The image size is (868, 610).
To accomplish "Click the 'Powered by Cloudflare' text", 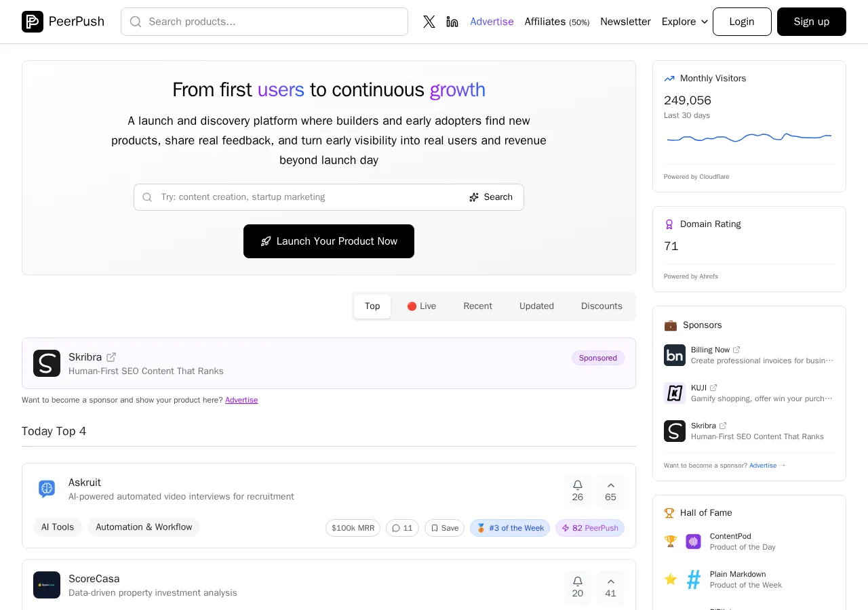I will [x=696, y=177].
